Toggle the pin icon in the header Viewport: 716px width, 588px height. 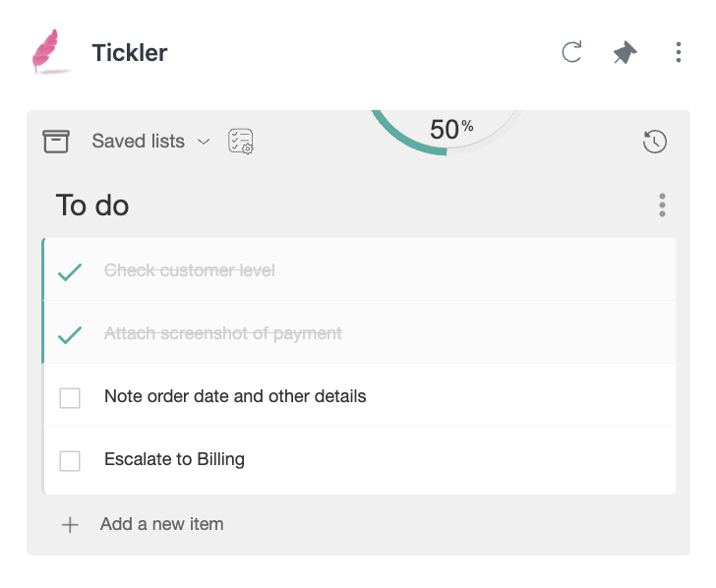coord(625,52)
